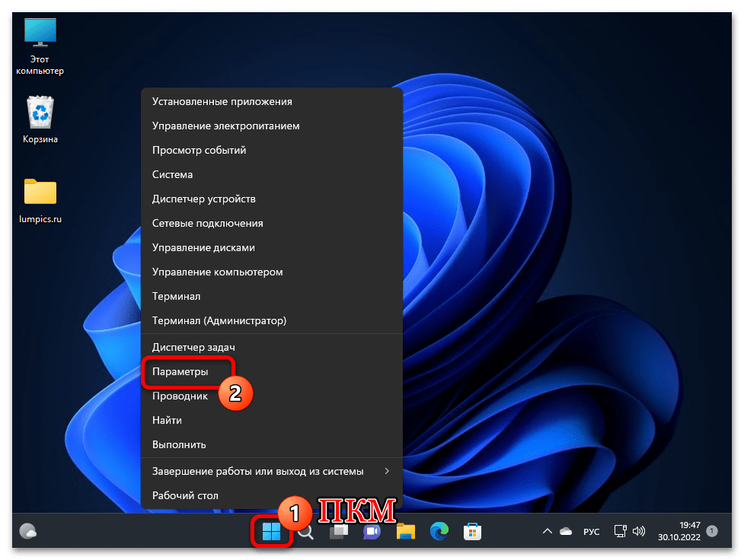Image resolution: width=744 pixels, height=560 pixels.
Task: Show hidden tray icons chevron
Action: (546, 531)
